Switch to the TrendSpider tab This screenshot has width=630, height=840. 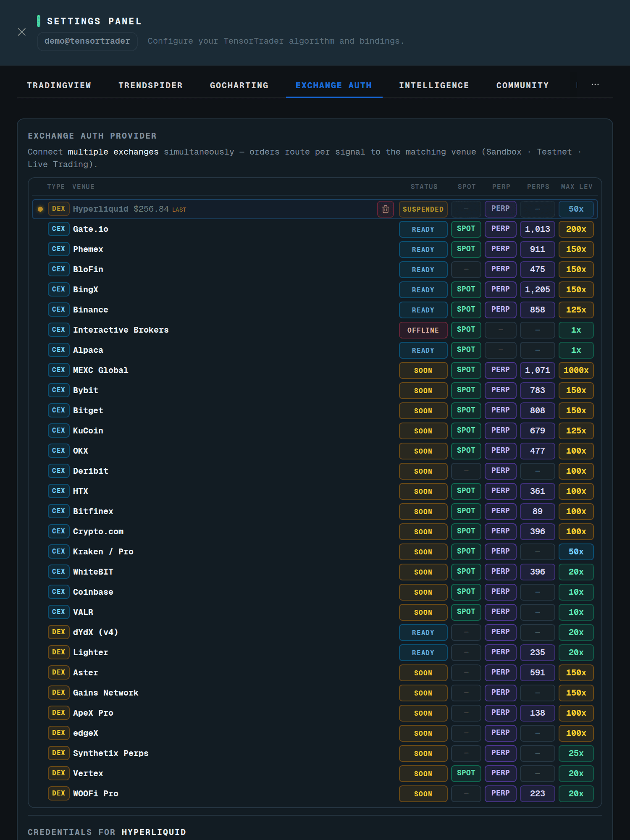(150, 85)
